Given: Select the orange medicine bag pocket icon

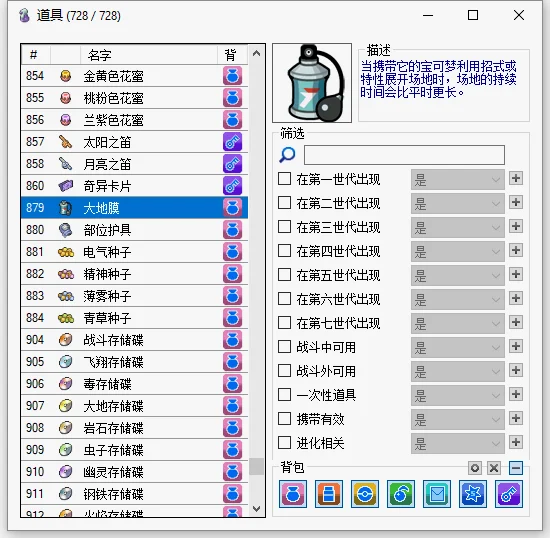Looking at the screenshot, I should click(x=329, y=494).
